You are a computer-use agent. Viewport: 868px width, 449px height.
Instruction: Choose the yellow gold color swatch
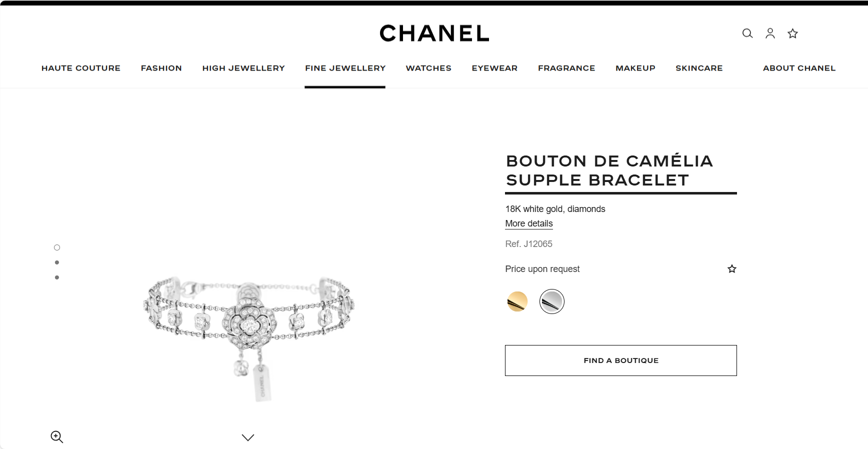[x=517, y=301]
